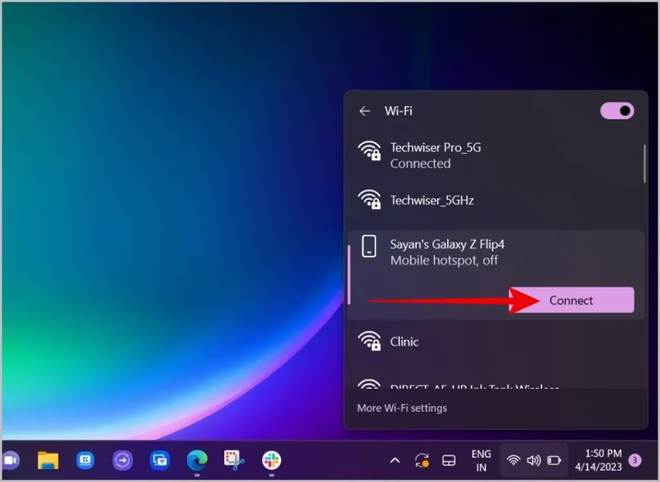Open the purple arrow circle app on taskbar

coord(122,460)
